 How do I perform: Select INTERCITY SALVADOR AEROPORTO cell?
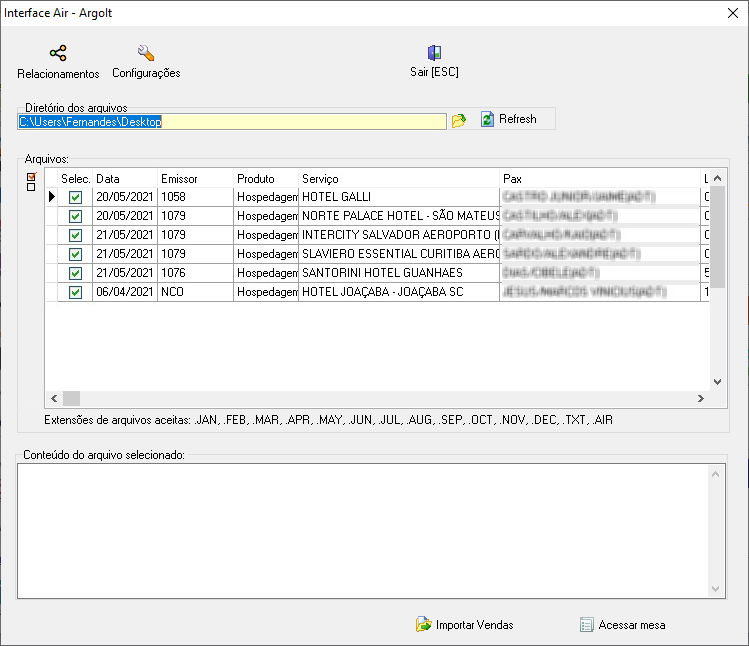tap(399, 235)
